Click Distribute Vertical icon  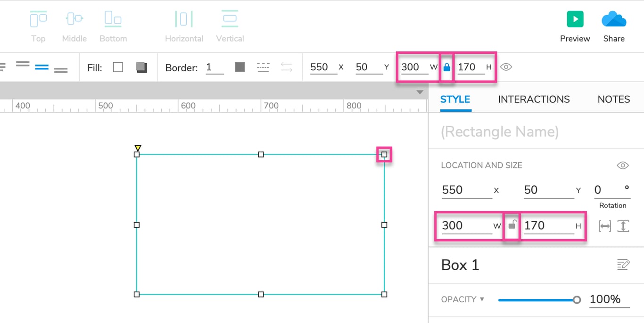(x=230, y=19)
